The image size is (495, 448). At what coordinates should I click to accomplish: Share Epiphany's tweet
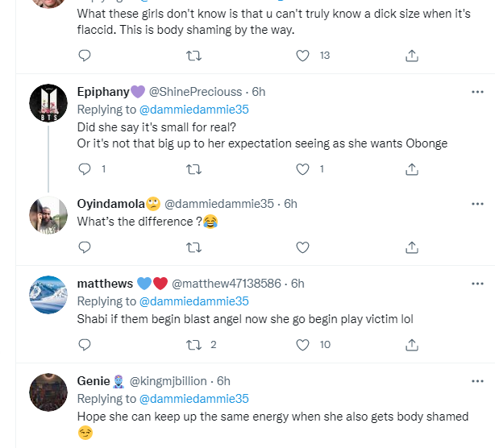pos(411,169)
